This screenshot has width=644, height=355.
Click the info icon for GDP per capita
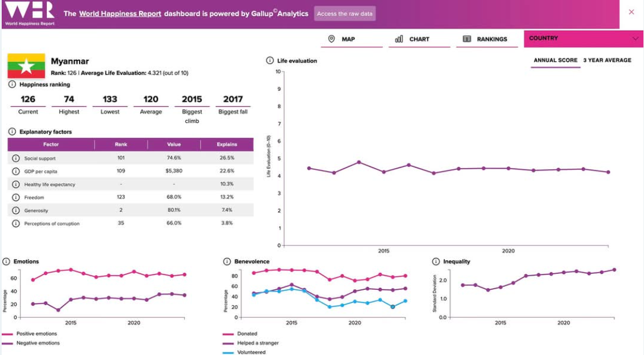coord(15,171)
